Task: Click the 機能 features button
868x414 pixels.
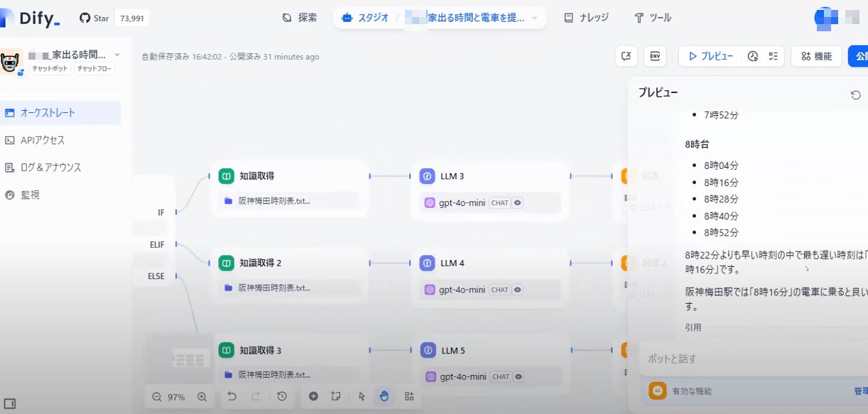Action: click(817, 56)
